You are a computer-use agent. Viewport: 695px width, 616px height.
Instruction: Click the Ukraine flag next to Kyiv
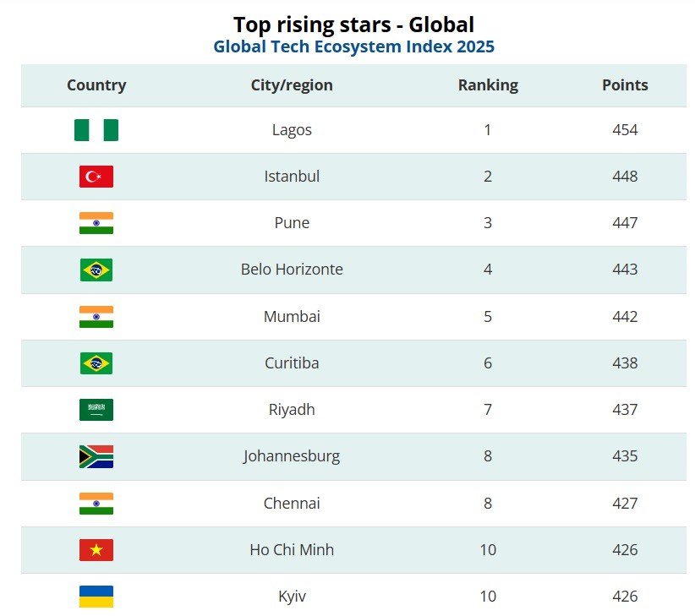click(x=96, y=597)
